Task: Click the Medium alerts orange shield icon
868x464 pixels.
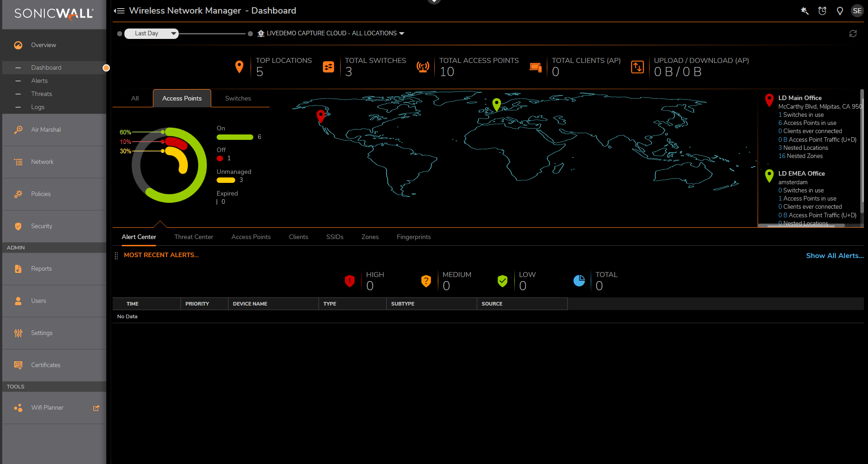Action: tap(426, 281)
